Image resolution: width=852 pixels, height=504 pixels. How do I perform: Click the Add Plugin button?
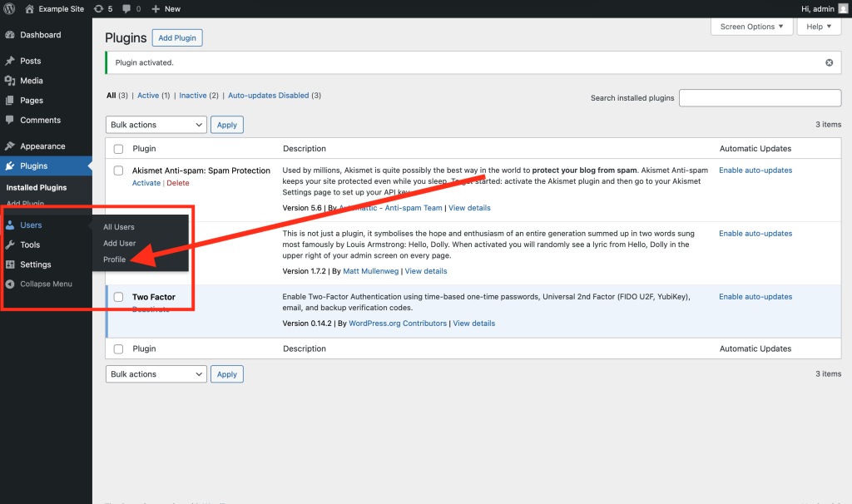[x=177, y=38]
